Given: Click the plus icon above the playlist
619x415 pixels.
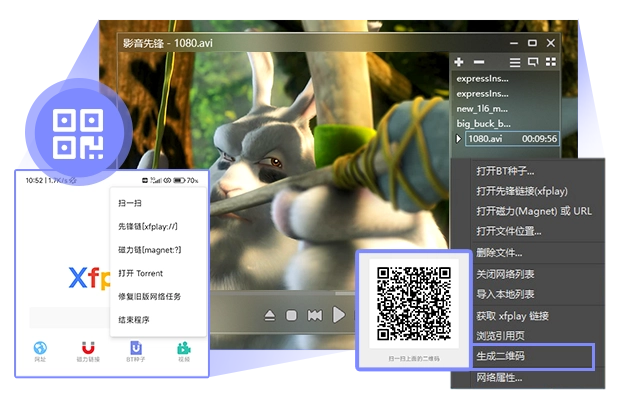Looking at the screenshot, I should pyautogui.click(x=459, y=62).
